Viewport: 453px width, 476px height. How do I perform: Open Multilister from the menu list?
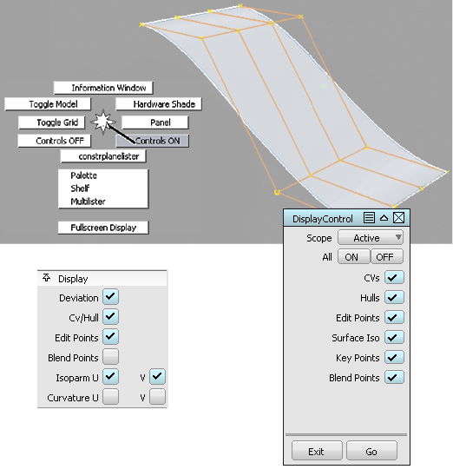[x=88, y=202]
